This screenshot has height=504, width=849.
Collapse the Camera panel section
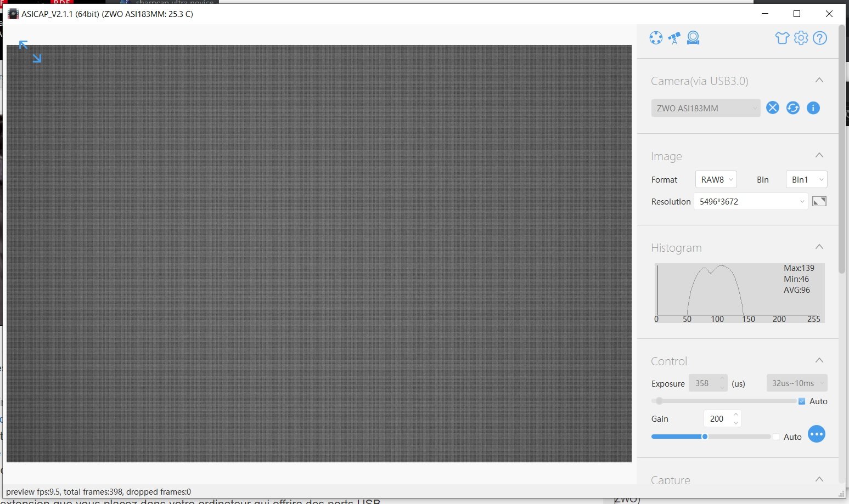click(819, 80)
